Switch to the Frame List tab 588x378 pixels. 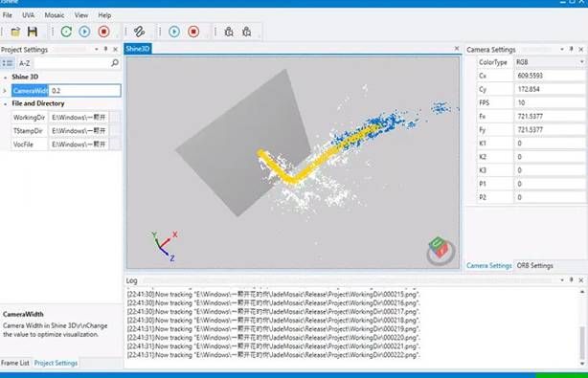click(15, 363)
